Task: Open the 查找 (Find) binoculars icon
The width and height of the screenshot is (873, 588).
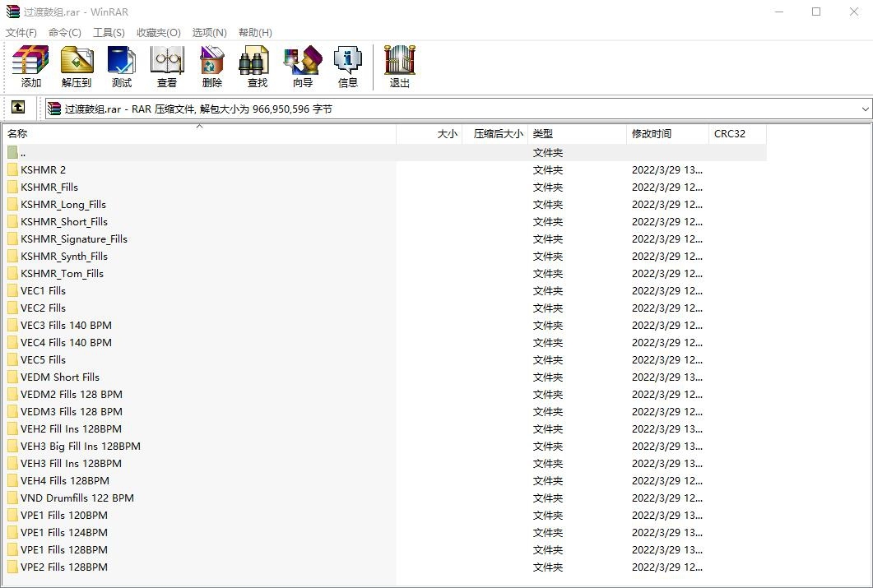Action: [257, 67]
